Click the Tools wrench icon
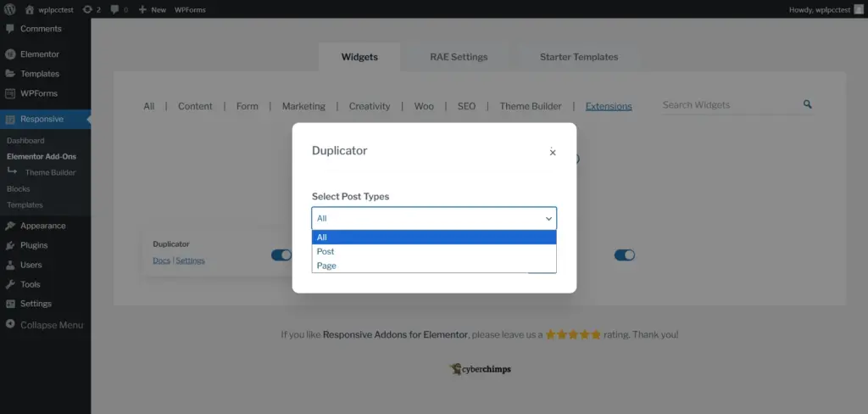This screenshot has height=414, width=868. coord(10,284)
